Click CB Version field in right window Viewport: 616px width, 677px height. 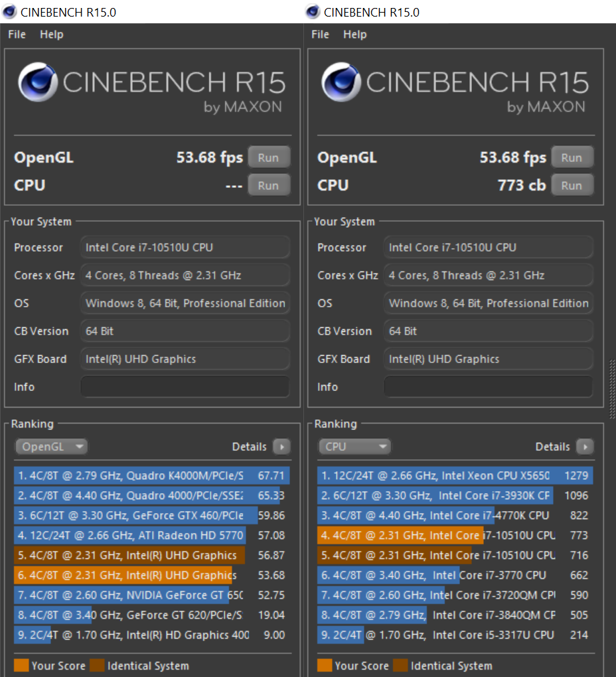click(x=489, y=331)
